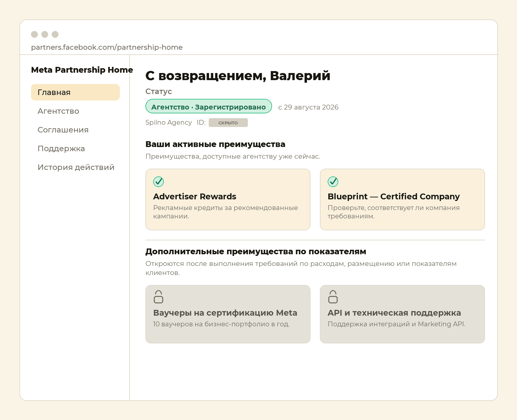
Task: Click 'Рекламные кредиты за рекомендованные кампании' description
Action: pos(226,212)
